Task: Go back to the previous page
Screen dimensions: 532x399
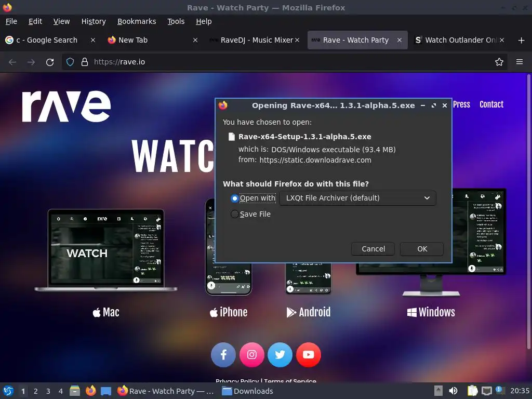Action: pyautogui.click(x=12, y=62)
